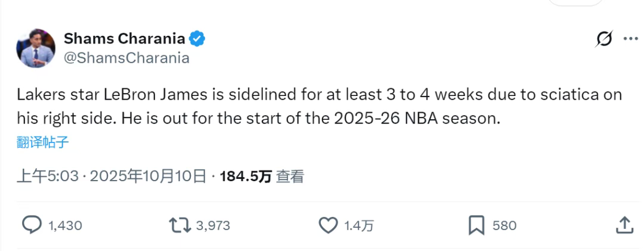Open the 184.5万 查看 view count
Viewport: 644px width, 251px height.
[x=262, y=176]
